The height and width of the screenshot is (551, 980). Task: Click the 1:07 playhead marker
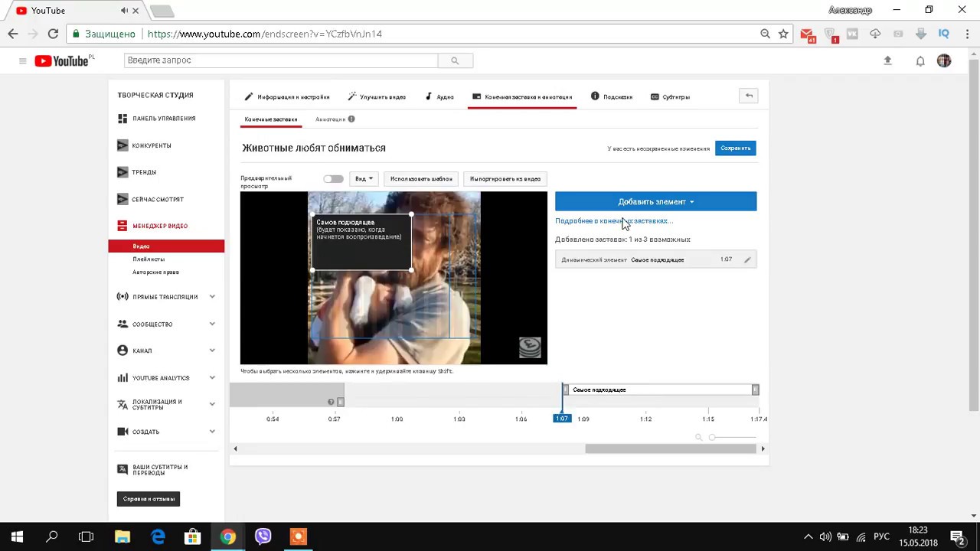[x=562, y=419]
